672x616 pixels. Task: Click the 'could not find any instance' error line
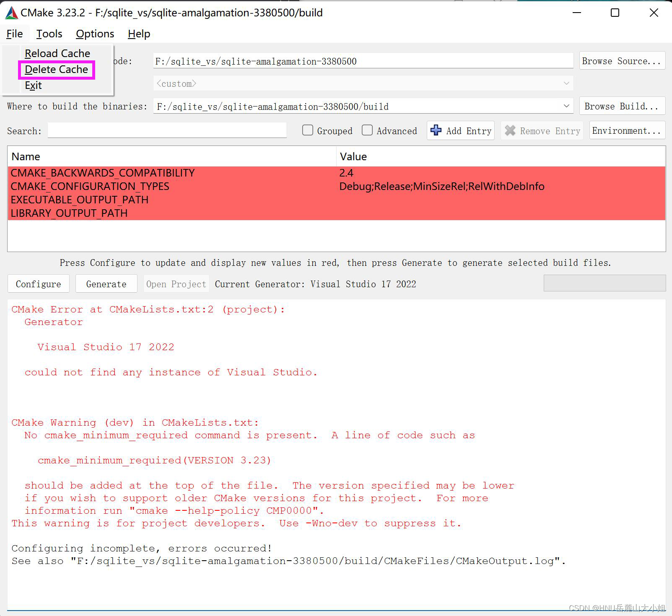(x=171, y=372)
